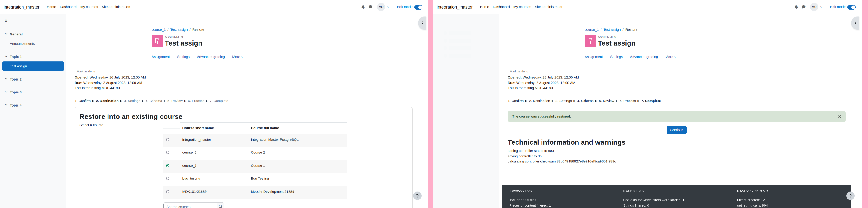Open More dropdown in left window
The height and width of the screenshot is (208, 868).
pos(238,57)
